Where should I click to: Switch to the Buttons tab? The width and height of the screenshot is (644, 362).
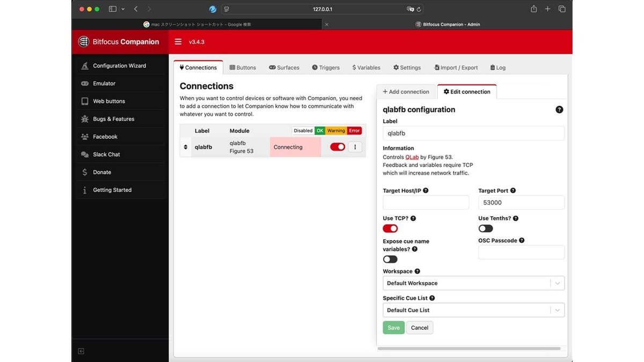tap(243, 68)
